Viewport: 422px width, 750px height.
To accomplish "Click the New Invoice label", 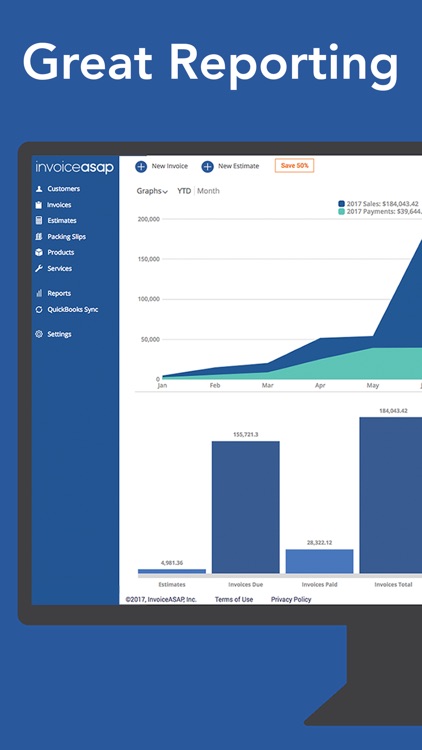I will [170, 166].
